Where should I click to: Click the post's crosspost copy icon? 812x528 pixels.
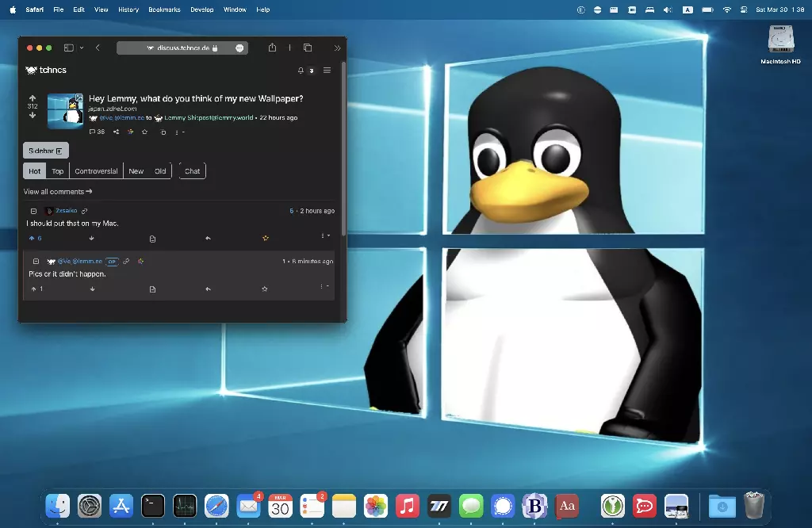coord(163,132)
